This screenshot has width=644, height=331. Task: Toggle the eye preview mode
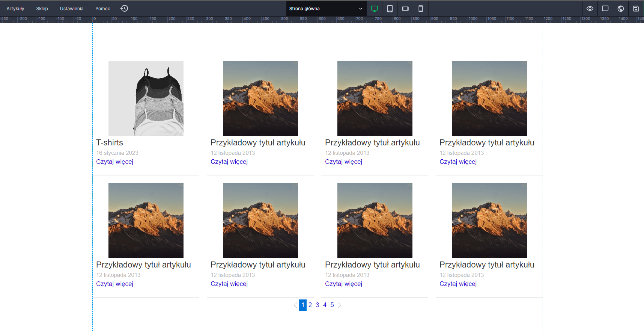tap(590, 9)
